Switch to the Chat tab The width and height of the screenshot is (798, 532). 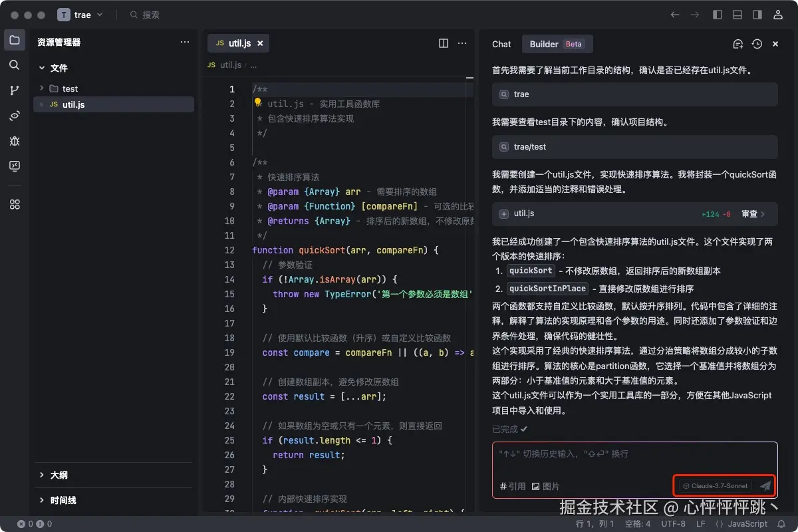[x=501, y=44]
